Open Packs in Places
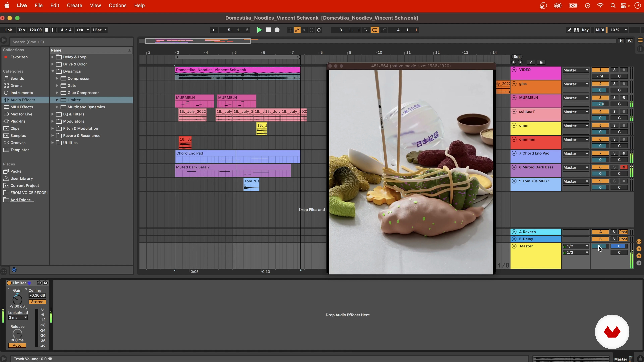644x362 pixels. (x=15, y=171)
